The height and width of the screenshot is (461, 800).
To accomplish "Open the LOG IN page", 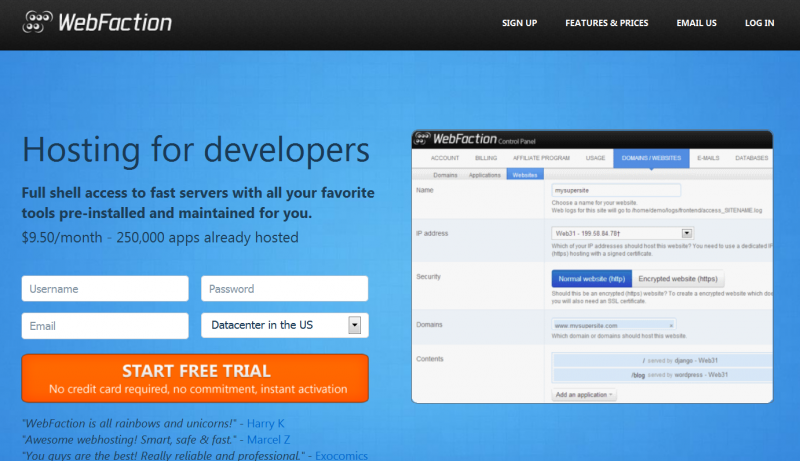I will click(x=759, y=23).
